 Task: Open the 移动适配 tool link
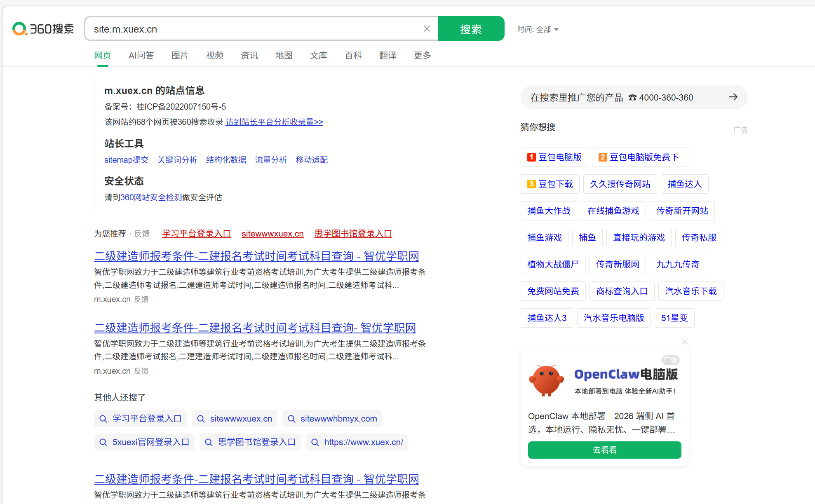coord(312,160)
